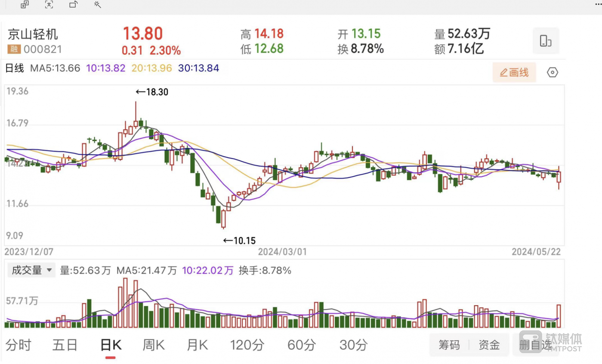Select the 月K monthly chart tab
The height and width of the screenshot is (364, 602).
coord(198,345)
